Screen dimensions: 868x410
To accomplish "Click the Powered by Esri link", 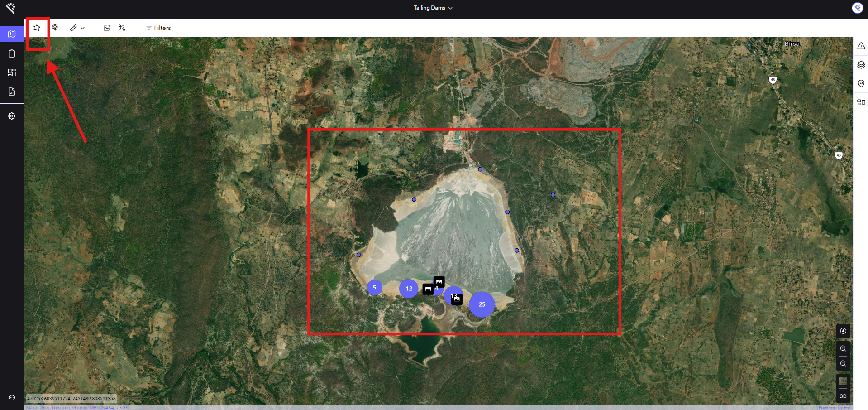I will pos(835,408).
